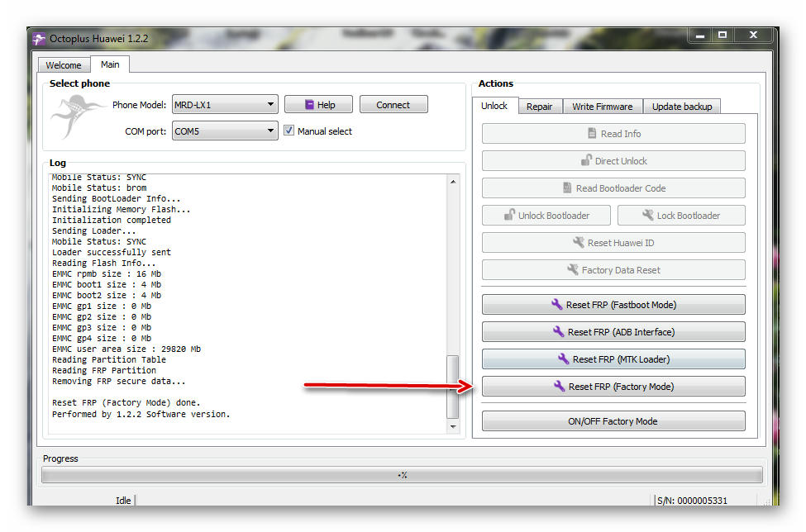Click the Direct Unlock button

point(613,161)
